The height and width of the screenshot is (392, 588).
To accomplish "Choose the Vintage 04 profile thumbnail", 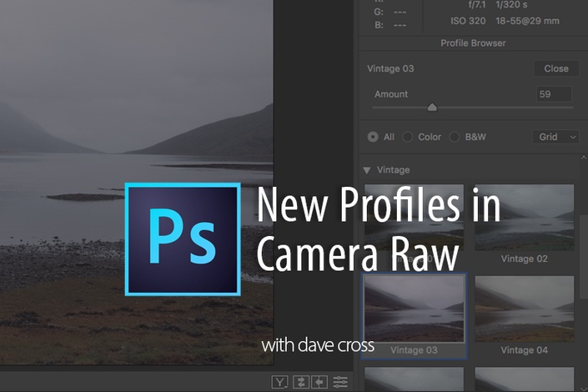I will click(525, 309).
